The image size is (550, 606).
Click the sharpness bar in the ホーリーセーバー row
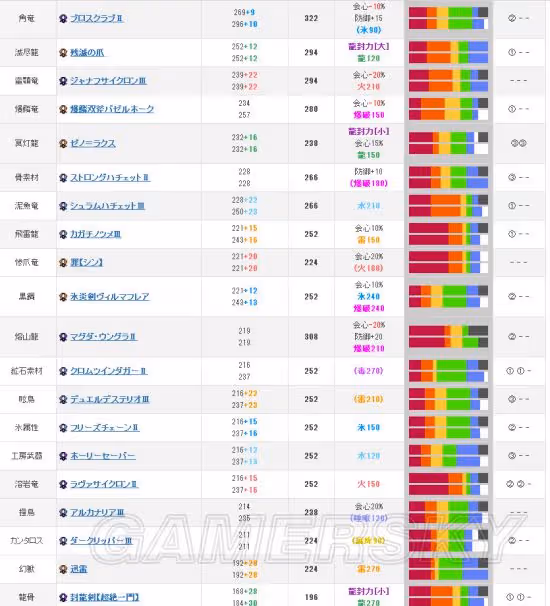point(448,456)
